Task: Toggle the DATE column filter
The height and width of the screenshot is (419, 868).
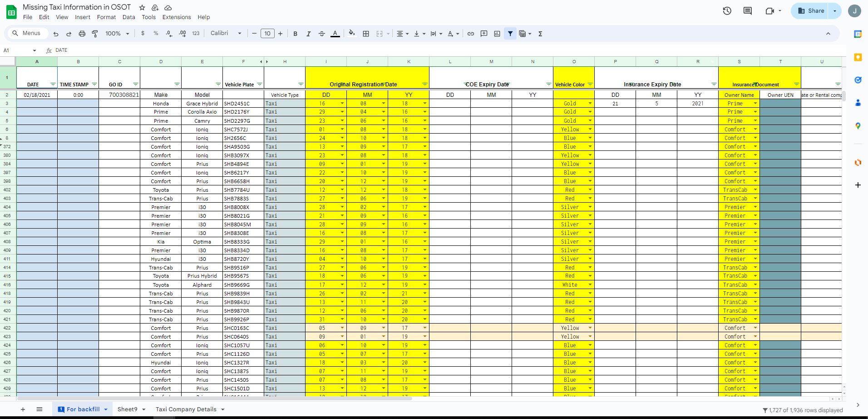Action: (53, 85)
